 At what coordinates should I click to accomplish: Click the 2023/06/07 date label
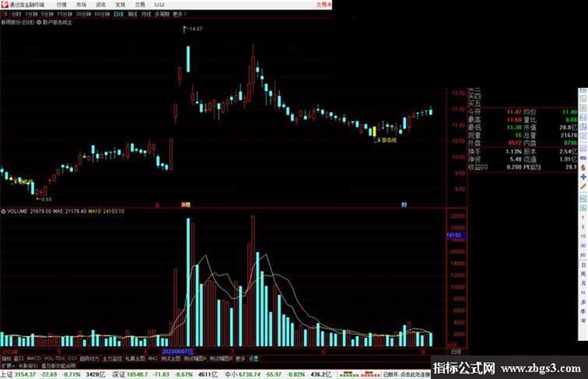tap(178, 352)
